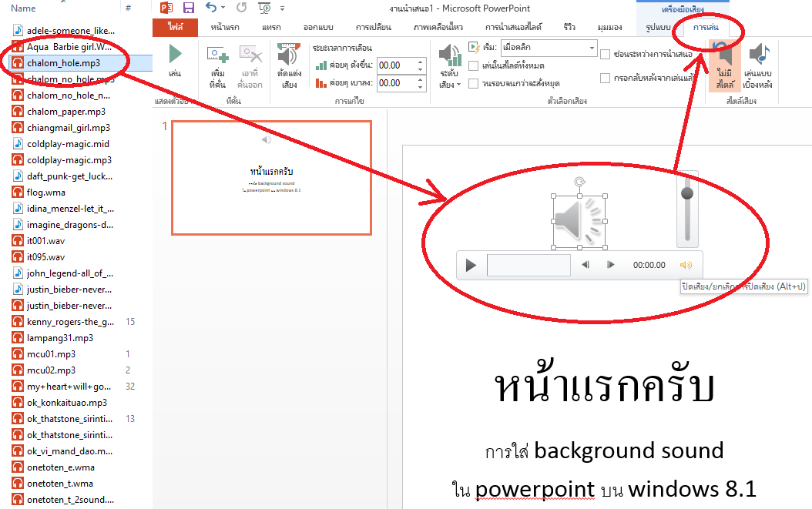Toggle กรอกลับหลังจากเล่นแล้ว rewind after playing checkbox
812x509 pixels.
click(x=605, y=79)
